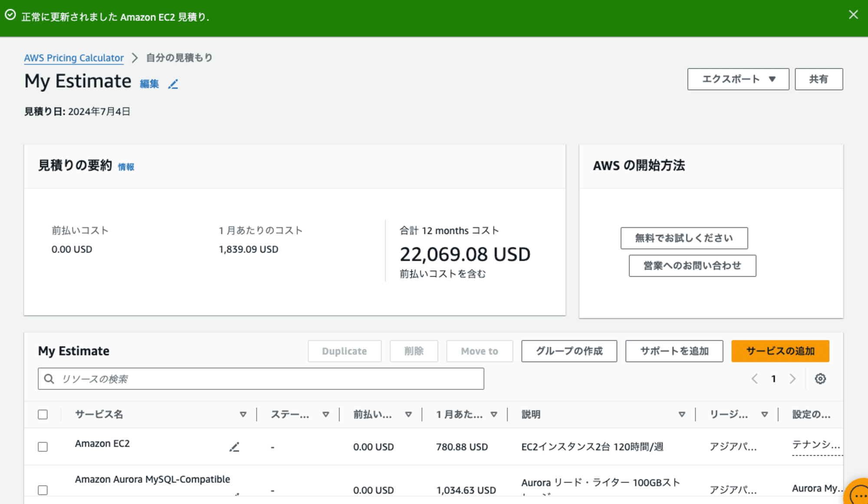Click the search magnifier icon in resource search
This screenshot has width=868, height=504.
tap(49, 379)
